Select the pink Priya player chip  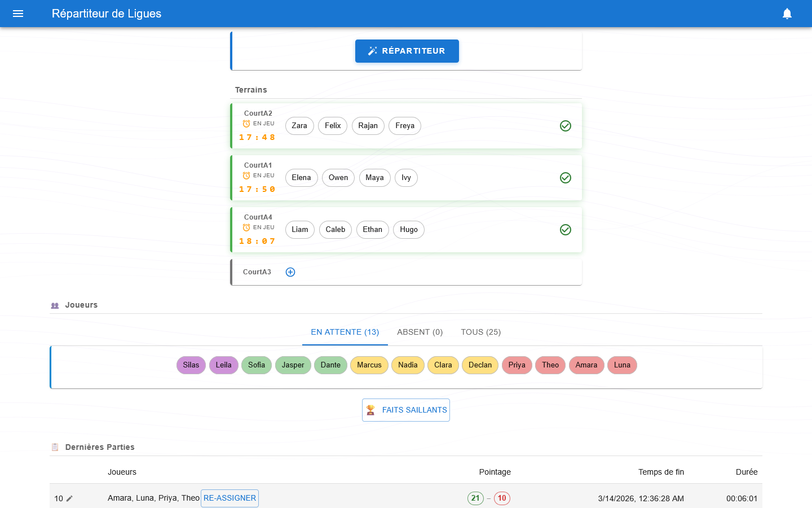517,365
